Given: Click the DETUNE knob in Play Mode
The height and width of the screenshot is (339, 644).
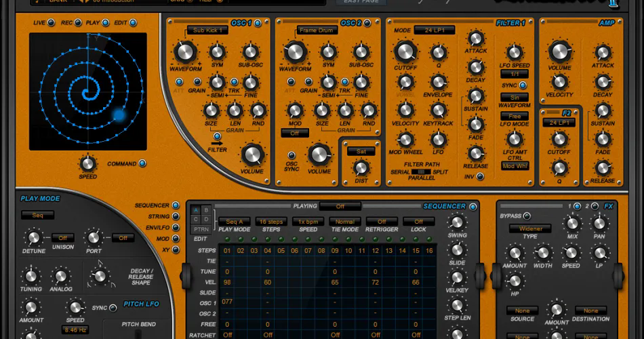Looking at the screenshot, I should pyautogui.click(x=34, y=237).
